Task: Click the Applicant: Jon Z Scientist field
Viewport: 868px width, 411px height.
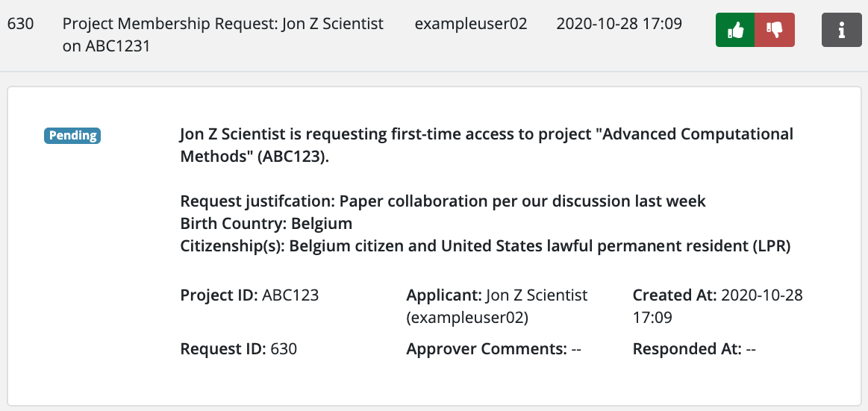Action: coord(497,295)
